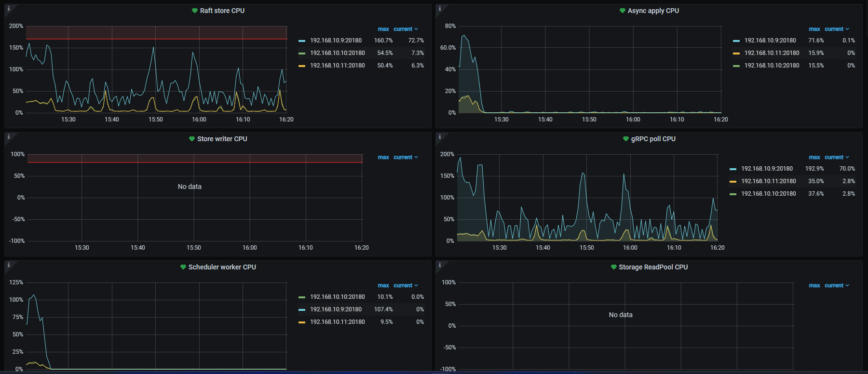Click the green heart alert icon beside gRPC poll CPU
The image size is (868, 374).
(x=625, y=139)
